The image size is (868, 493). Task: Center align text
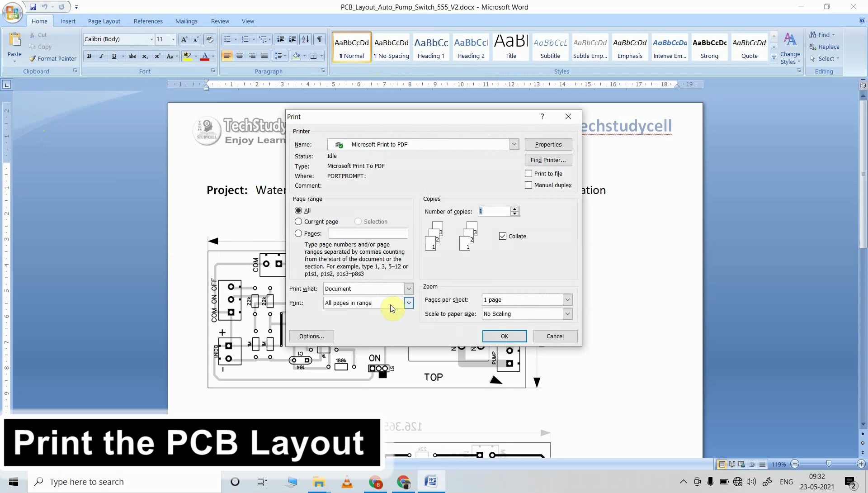(240, 56)
